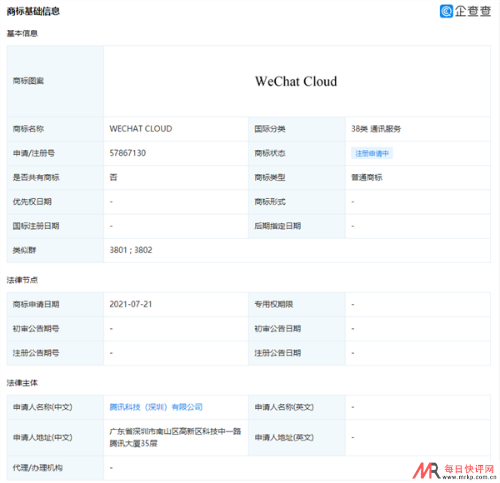This screenshot has height=483, width=500.
Task: Click the 申请人地址(英文) label
Action: click(x=284, y=437)
